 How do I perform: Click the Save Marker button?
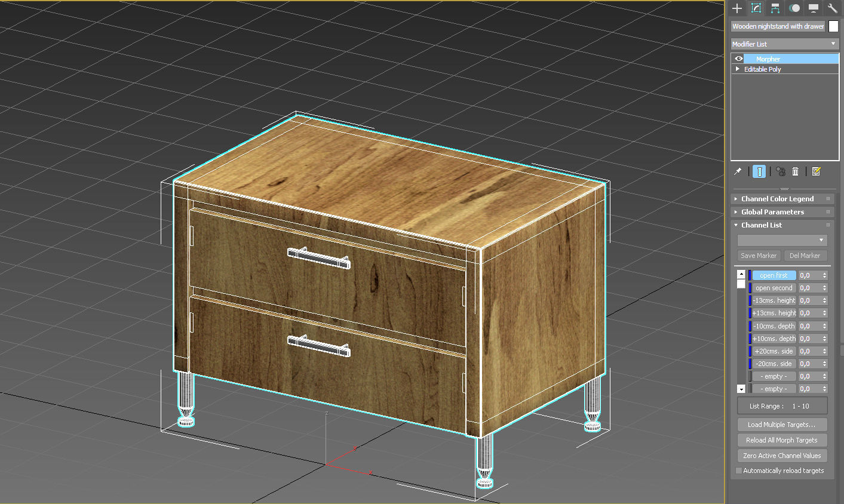click(x=759, y=256)
